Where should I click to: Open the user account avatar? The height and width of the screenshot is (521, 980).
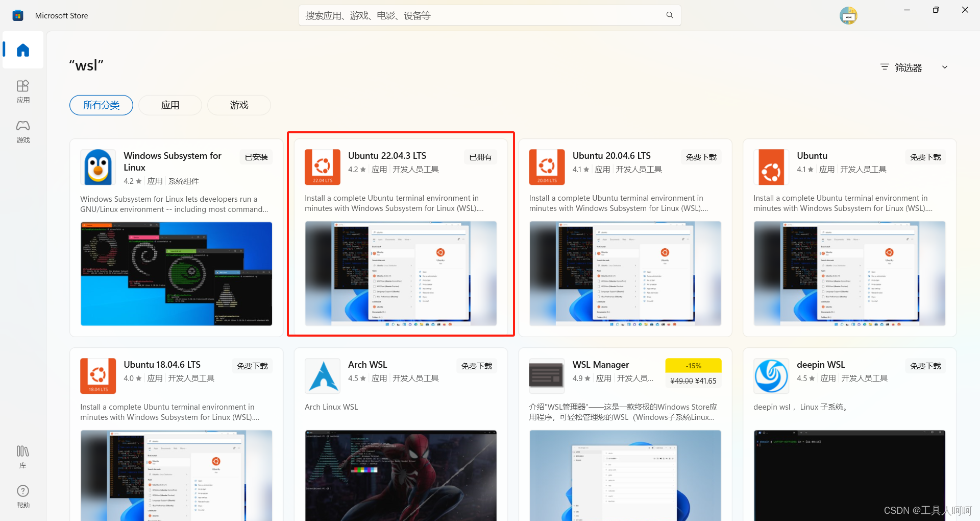(848, 15)
